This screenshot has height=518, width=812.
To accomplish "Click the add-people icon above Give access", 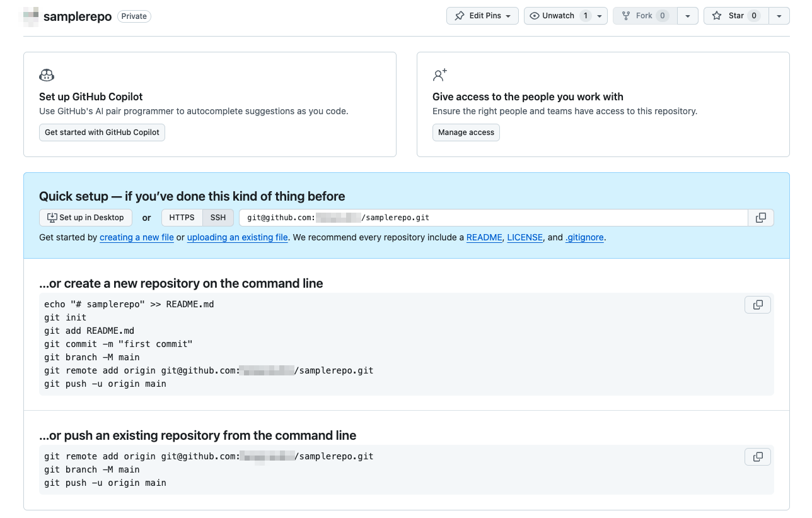I will (x=439, y=75).
